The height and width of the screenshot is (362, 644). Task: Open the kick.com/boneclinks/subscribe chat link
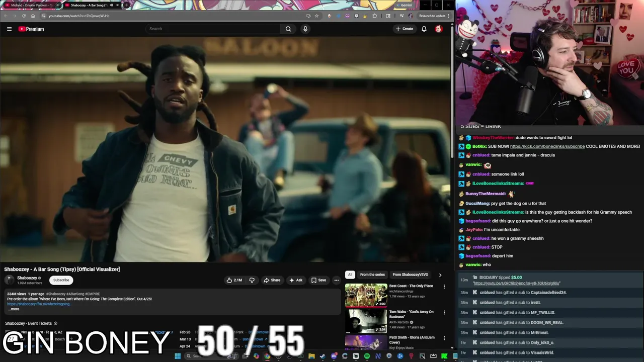tap(547, 146)
